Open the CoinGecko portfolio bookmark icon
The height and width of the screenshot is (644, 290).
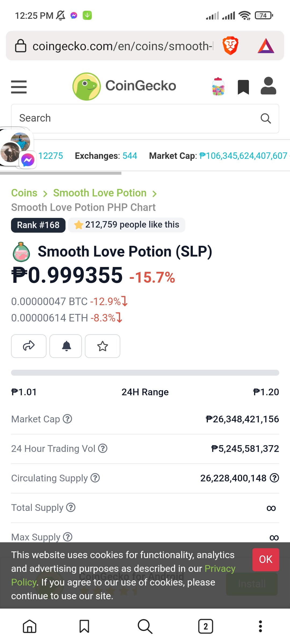[x=244, y=87]
